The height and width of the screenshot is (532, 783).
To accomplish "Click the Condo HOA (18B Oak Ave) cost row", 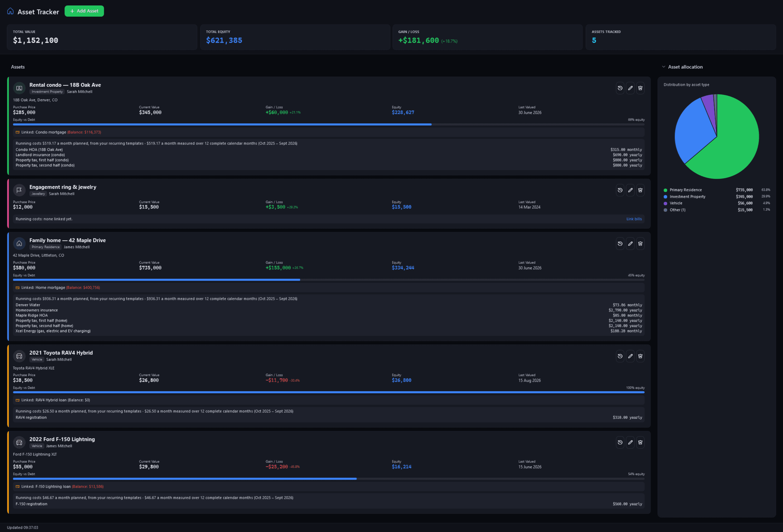I will click(328, 150).
